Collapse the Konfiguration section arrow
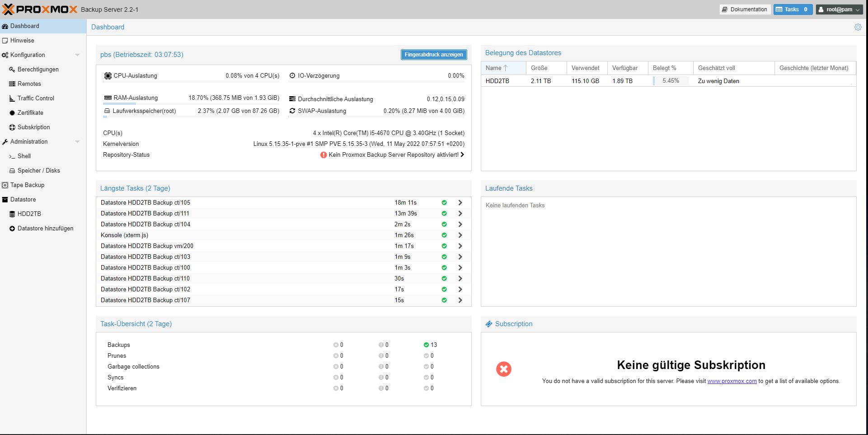Viewport: 868px width, 435px height. tap(77, 55)
